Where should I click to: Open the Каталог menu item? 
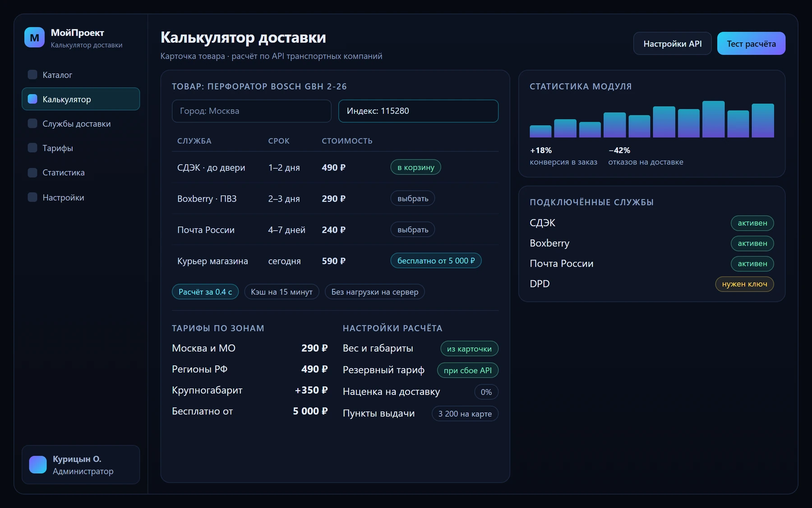(x=81, y=75)
